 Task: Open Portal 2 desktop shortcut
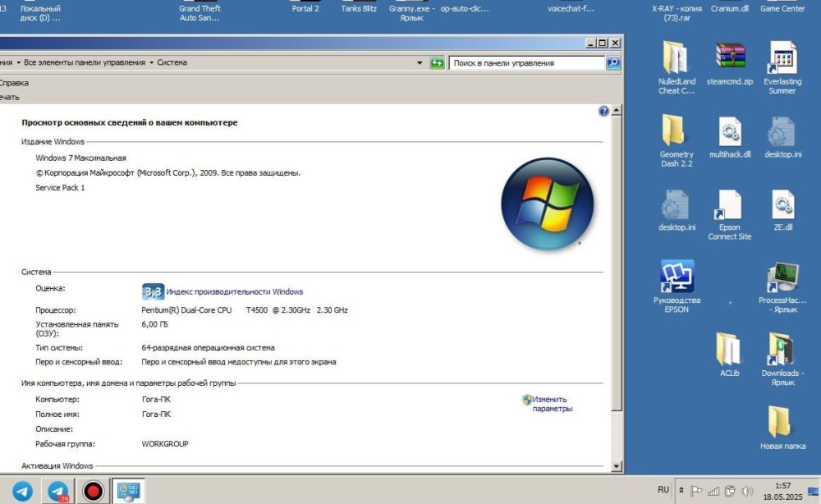coord(305,7)
